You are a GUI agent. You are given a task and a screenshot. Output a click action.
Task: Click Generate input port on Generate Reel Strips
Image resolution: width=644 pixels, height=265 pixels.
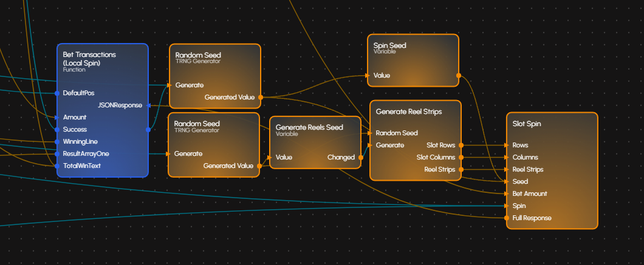[x=370, y=145]
